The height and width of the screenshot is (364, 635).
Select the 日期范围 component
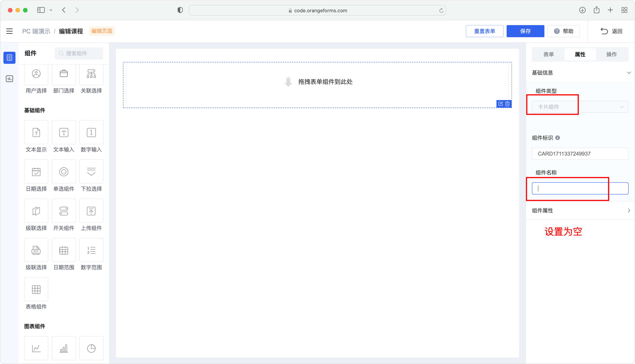pos(64,250)
